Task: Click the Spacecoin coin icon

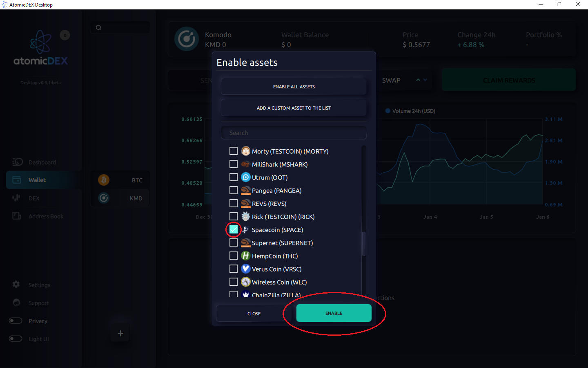Action: click(x=245, y=230)
